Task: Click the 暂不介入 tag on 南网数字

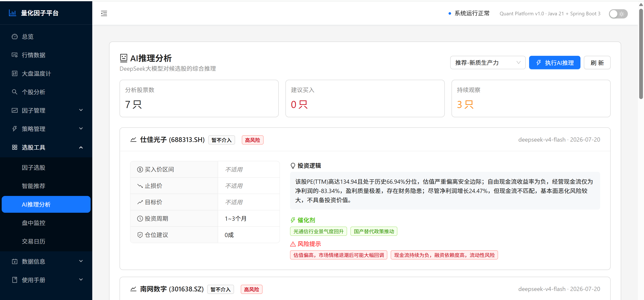Action: pos(220,289)
